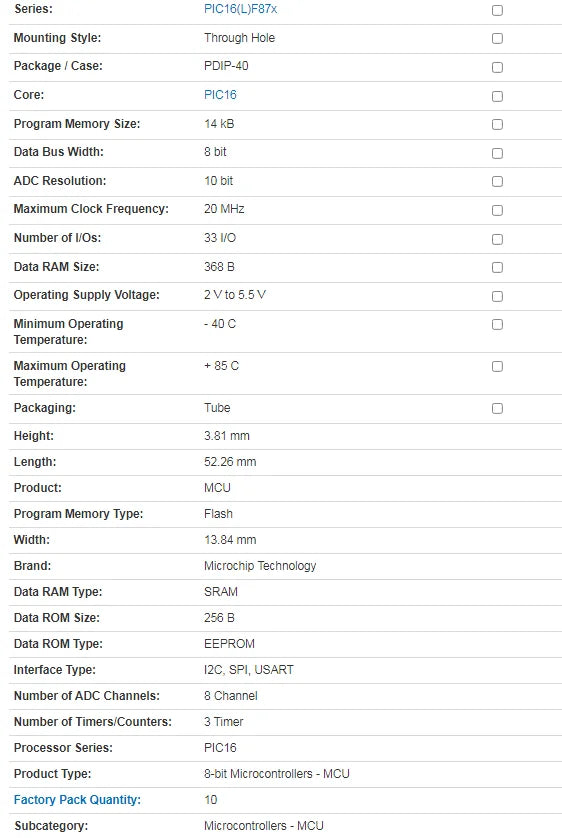
Task: Tick the Mounting Style checkbox
Action: 497,38
